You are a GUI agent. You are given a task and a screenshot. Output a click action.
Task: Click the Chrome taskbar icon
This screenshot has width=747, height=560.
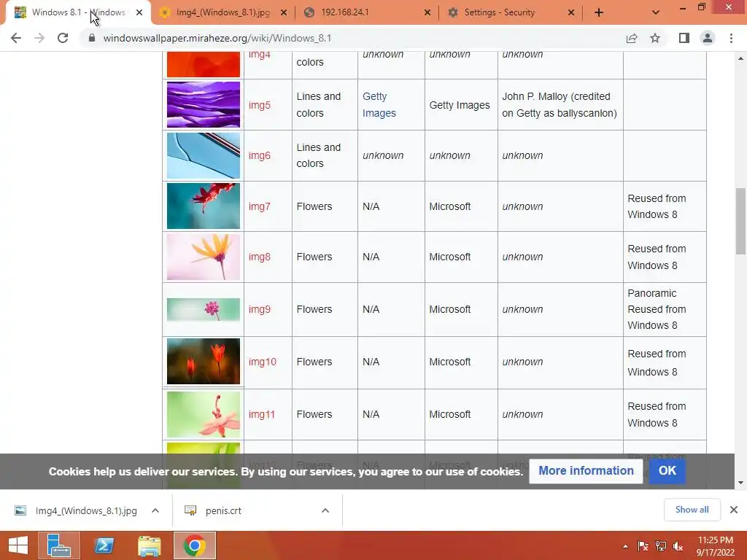194,545
